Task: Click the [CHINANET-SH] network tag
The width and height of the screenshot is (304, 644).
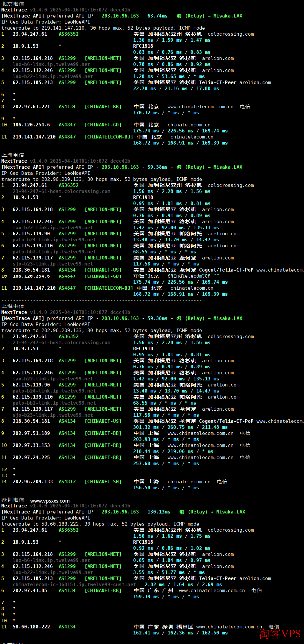Action: [x=103, y=482]
